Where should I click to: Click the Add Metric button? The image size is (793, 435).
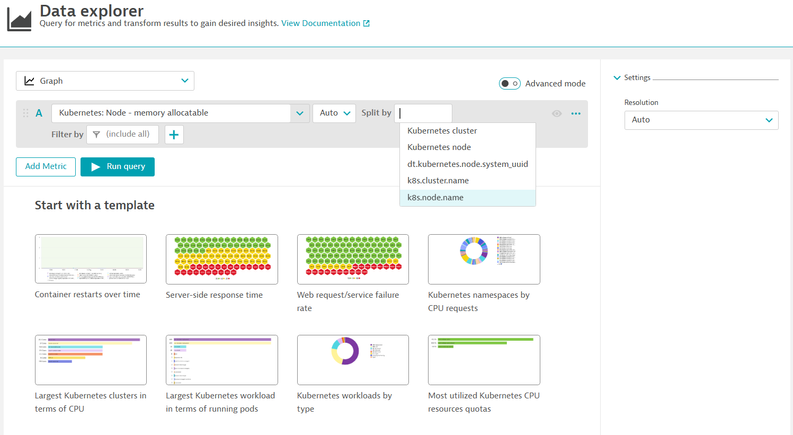tap(46, 166)
